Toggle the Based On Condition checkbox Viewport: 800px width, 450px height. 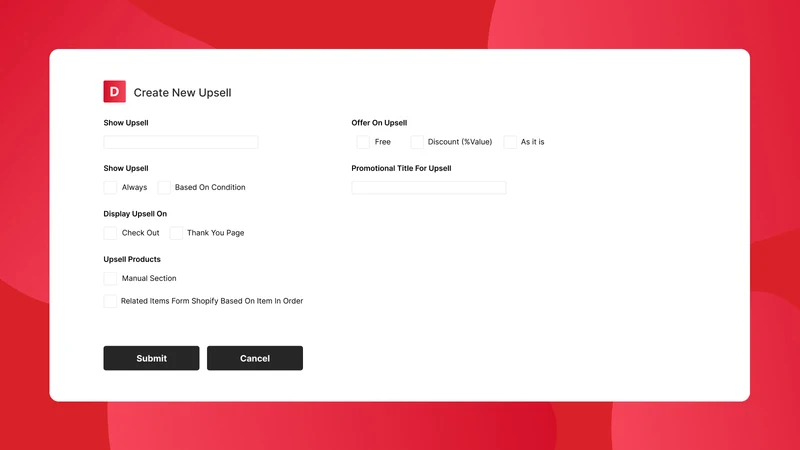164,187
